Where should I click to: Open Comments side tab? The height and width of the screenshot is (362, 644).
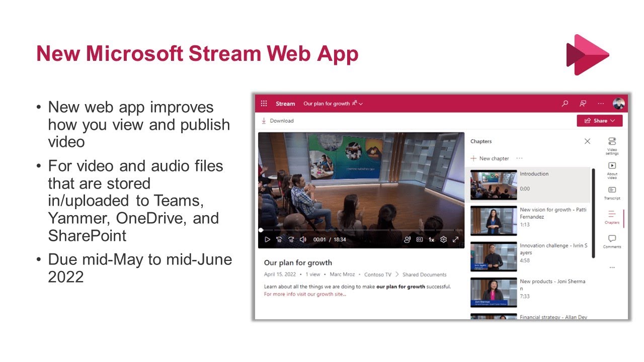point(612,241)
